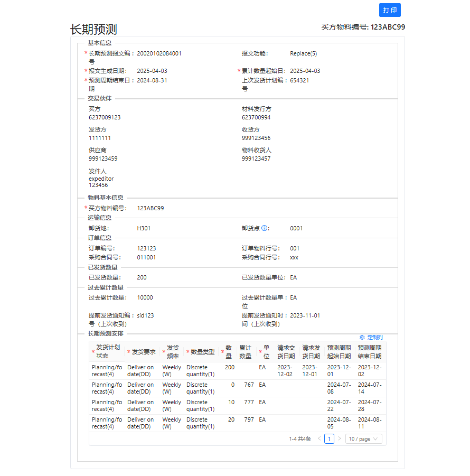Click the 数量类型 column header
The width and height of the screenshot is (470, 476).
[x=202, y=352]
